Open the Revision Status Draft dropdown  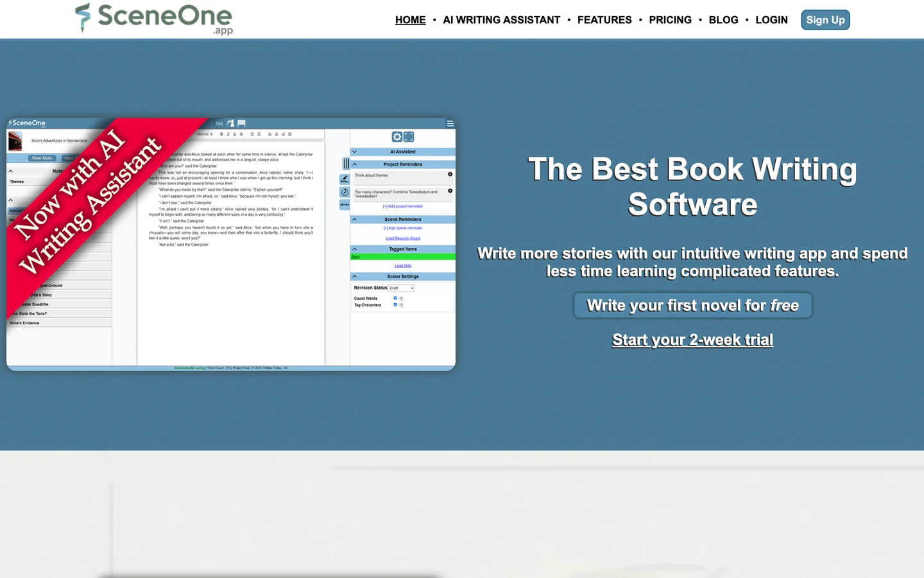tap(402, 288)
